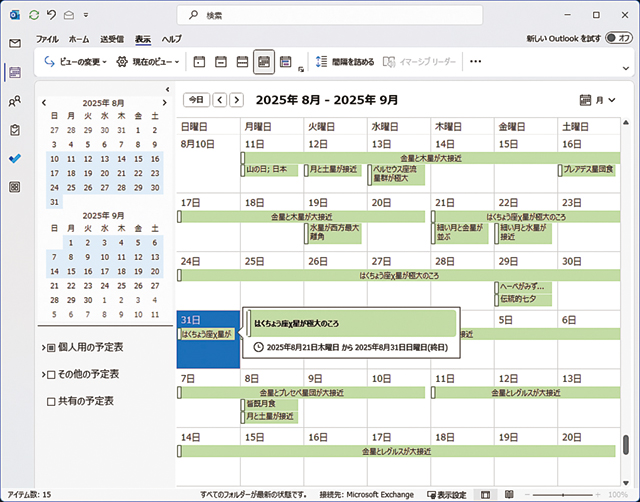Click the 表示設定 button in status bar

445,494
